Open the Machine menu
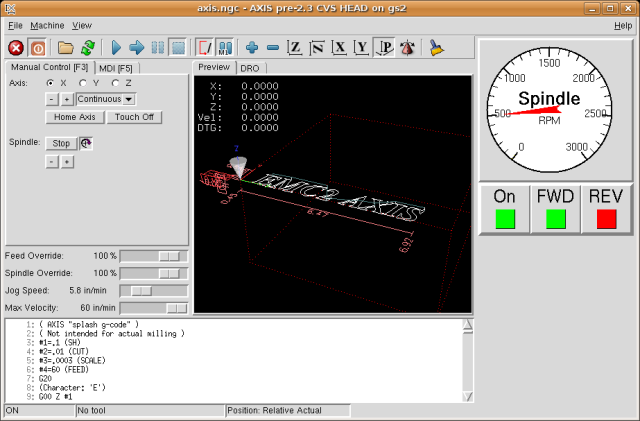 pyautogui.click(x=46, y=25)
